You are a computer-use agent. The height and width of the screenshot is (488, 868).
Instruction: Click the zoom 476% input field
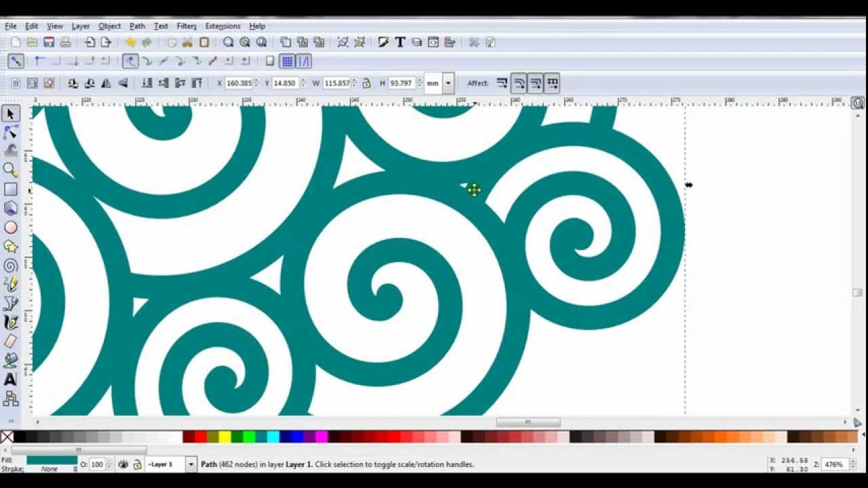pyautogui.click(x=833, y=464)
